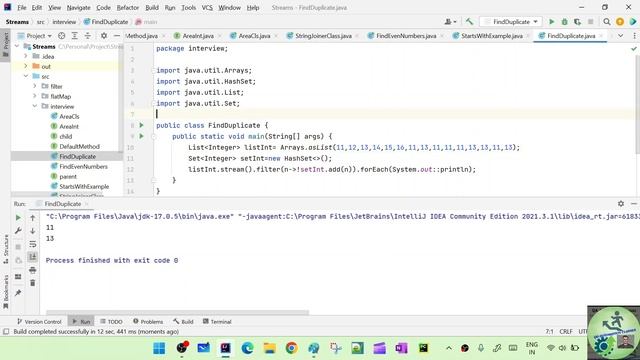
Task: Clear all console output trash icon
Action: tap(33, 283)
